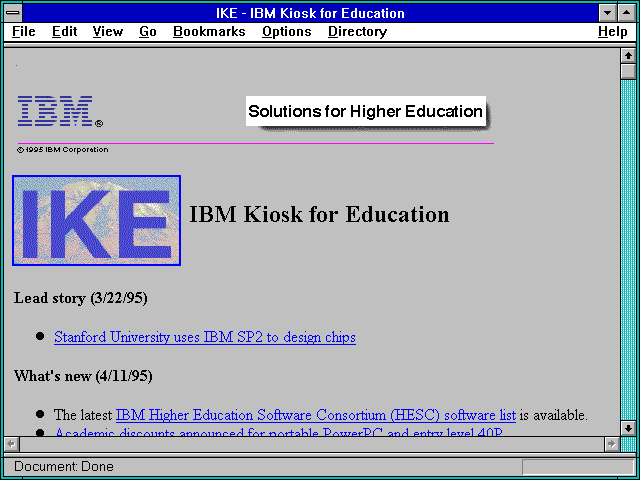Click the 1995 IBM Corporation copyright text
640x480 pixels.
pos(62,149)
